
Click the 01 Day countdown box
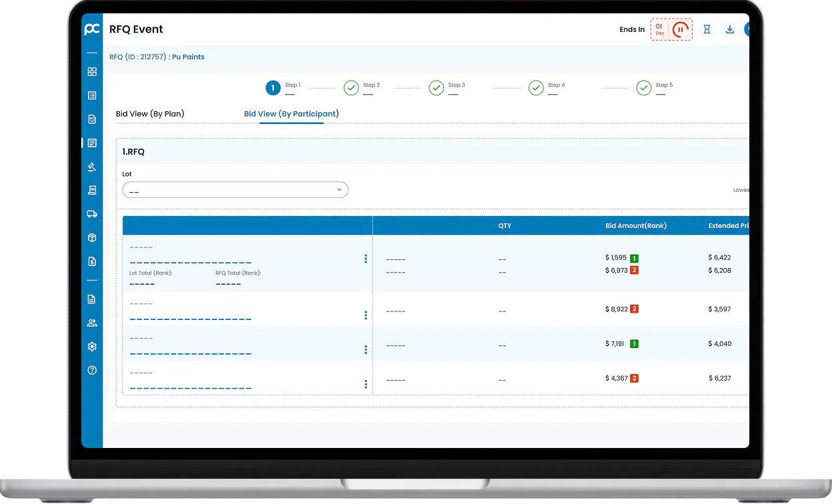tap(659, 29)
